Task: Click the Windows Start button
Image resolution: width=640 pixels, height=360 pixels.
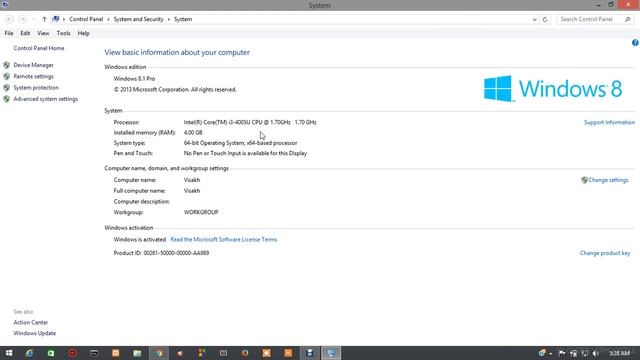Action: click(x=9, y=353)
